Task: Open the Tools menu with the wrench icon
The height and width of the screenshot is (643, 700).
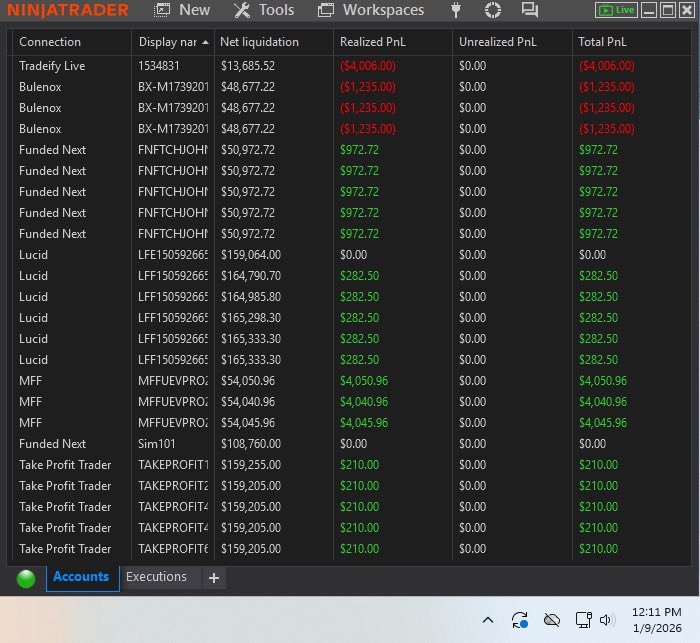Action: pyautogui.click(x=264, y=10)
